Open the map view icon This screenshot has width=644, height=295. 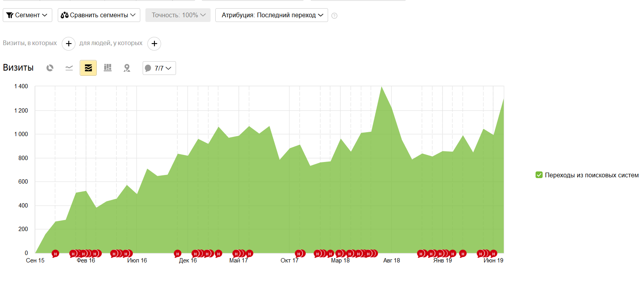click(127, 68)
